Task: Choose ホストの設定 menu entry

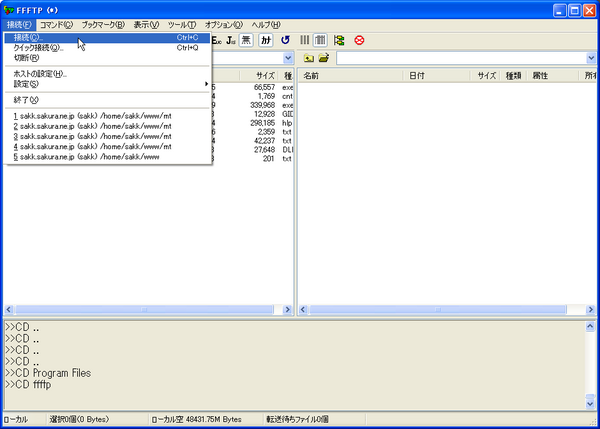Action: pyautogui.click(x=107, y=74)
